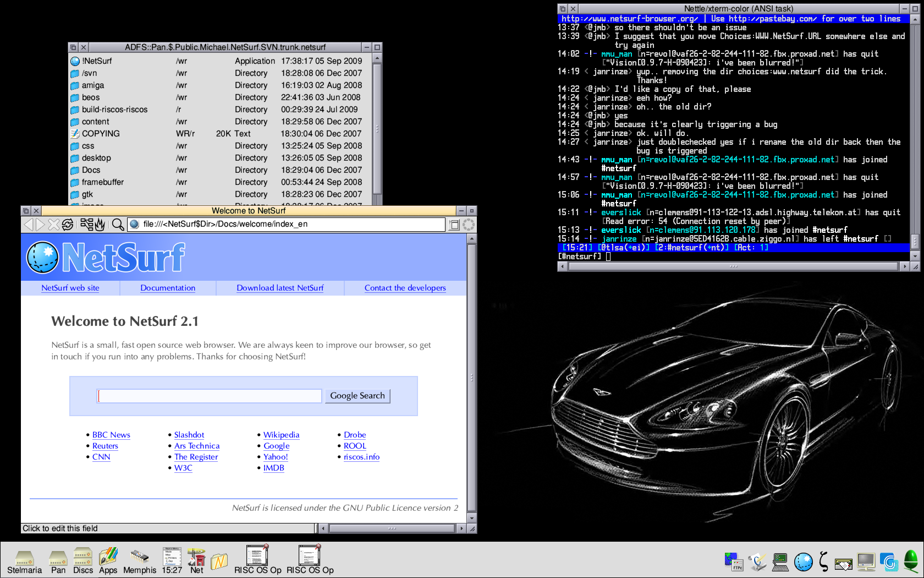Click the Google Search button

coord(358,396)
